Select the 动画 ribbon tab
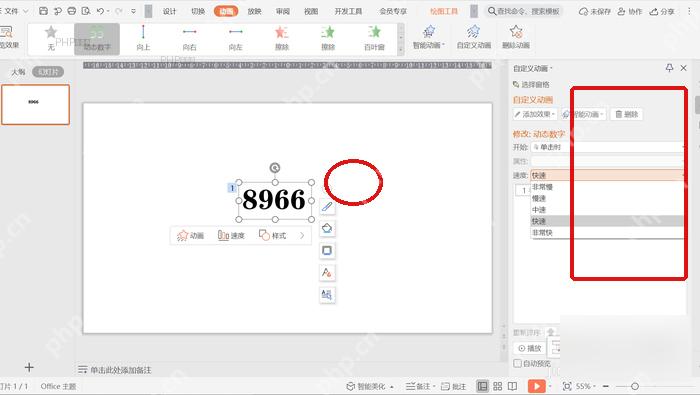The image size is (700, 395). pyautogui.click(x=226, y=12)
